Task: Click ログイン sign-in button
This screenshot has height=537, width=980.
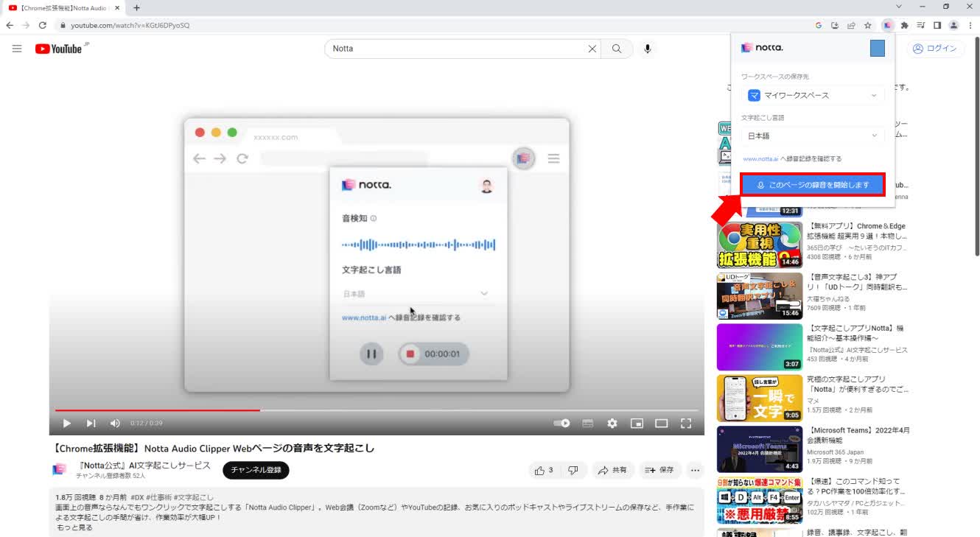Action: click(934, 49)
